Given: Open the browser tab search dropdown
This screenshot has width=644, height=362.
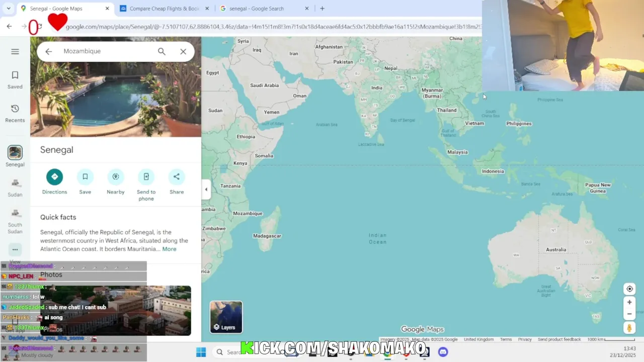Looking at the screenshot, I should pos(9,9).
